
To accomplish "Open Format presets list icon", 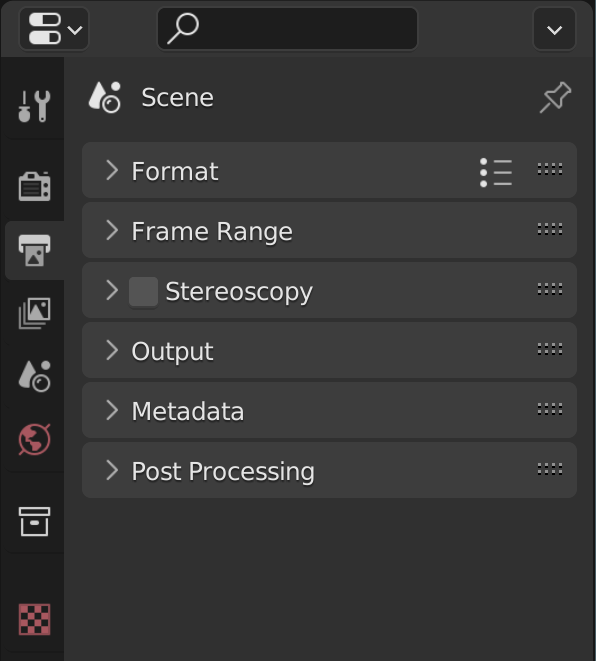I will point(496,172).
